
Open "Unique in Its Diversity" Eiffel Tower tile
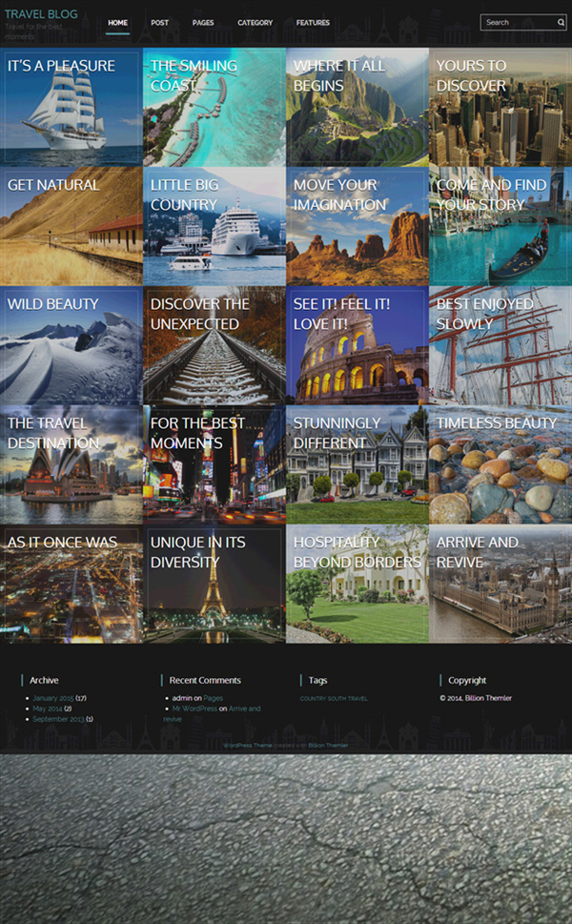tap(214, 585)
